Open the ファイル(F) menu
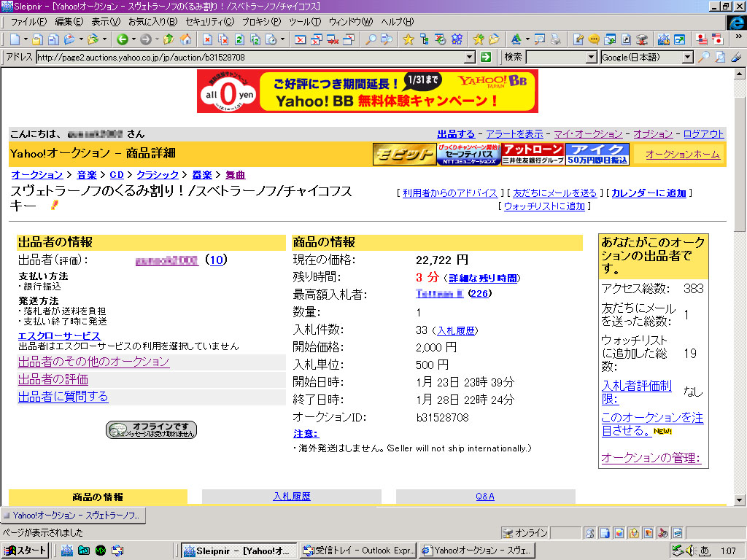Viewport: 747px width, 560px height. point(28,21)
